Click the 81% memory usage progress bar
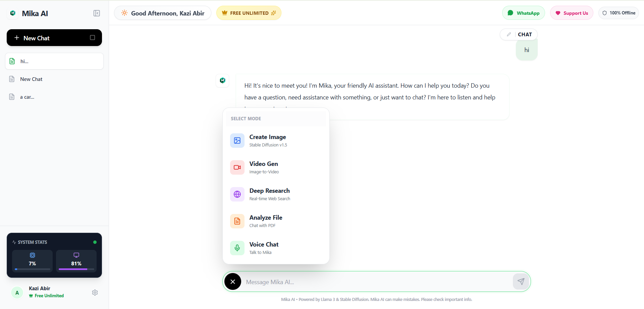Screen dimensions: 644x309 click(x=76, y=269)
